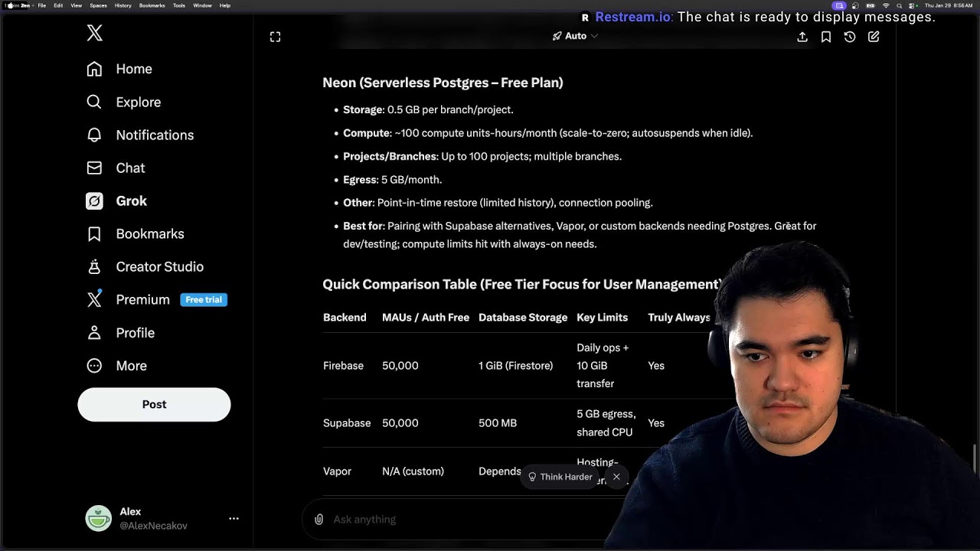Click the Post button
The height and width of the screenshot is (551, 980).
154,404
